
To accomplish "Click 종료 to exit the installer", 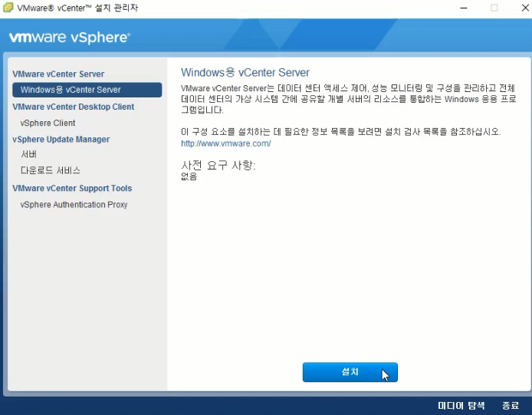I will click(x=511, y=405).
